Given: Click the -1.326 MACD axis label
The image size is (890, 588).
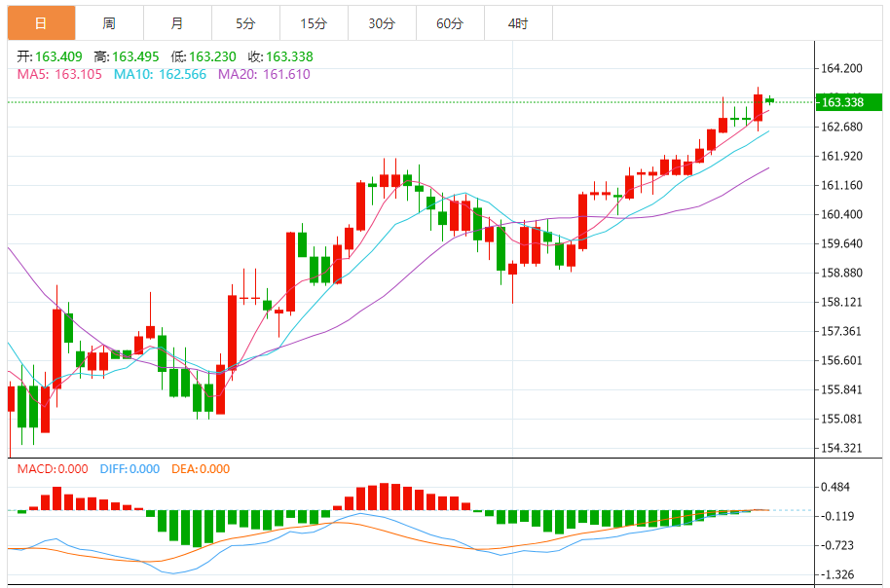Looking at the screenshot, I should pos(837,575).
